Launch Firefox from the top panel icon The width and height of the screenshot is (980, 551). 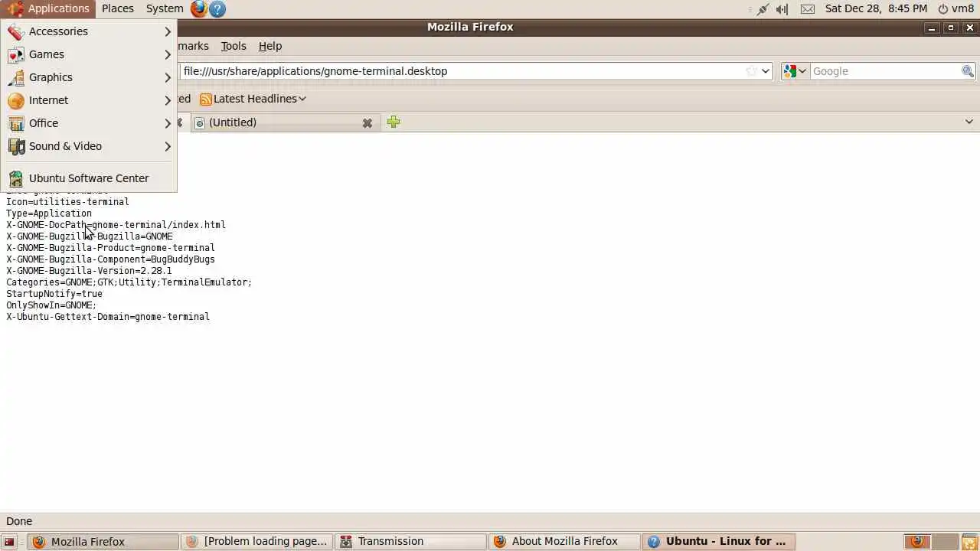(x=199, y=8)
